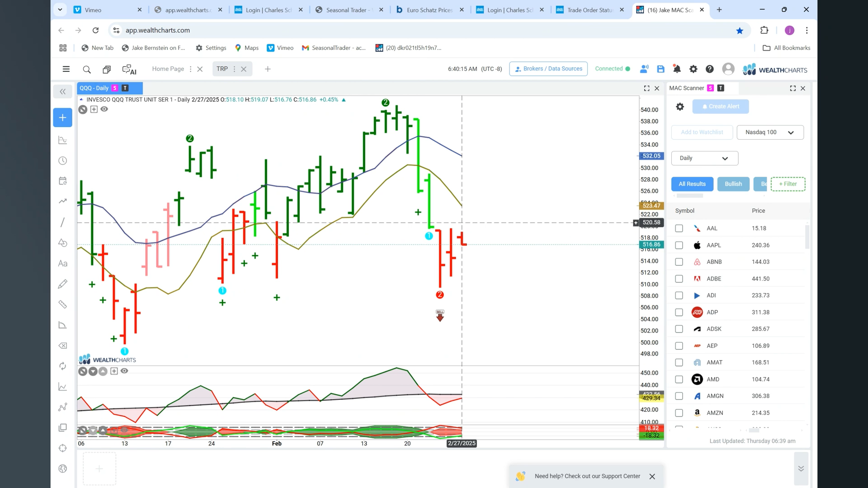Click the 520.58 crosshair price label

click(651, 222)
